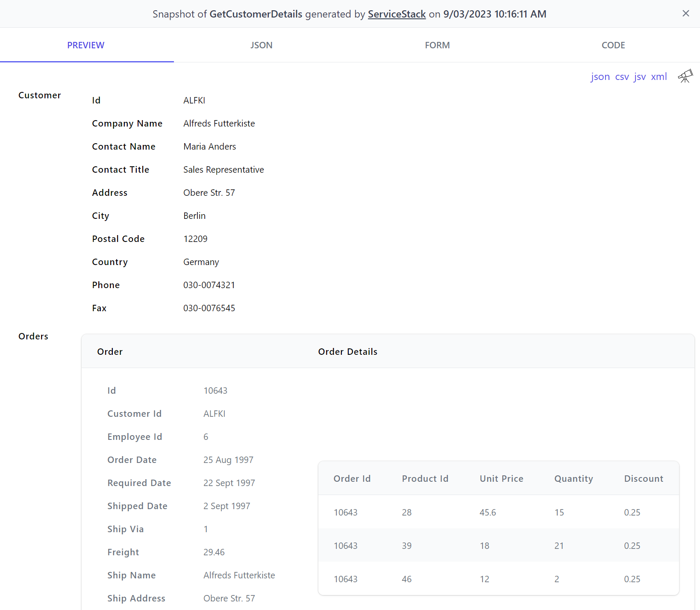
Task: Download response as json format link
Action: [x=600, y=77]
